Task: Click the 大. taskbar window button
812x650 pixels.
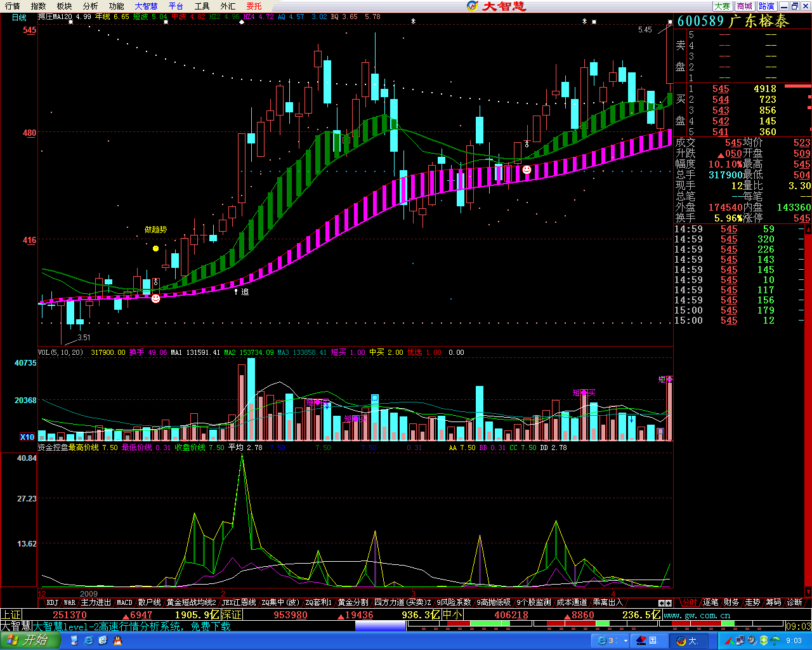Action: pos(689,640)
